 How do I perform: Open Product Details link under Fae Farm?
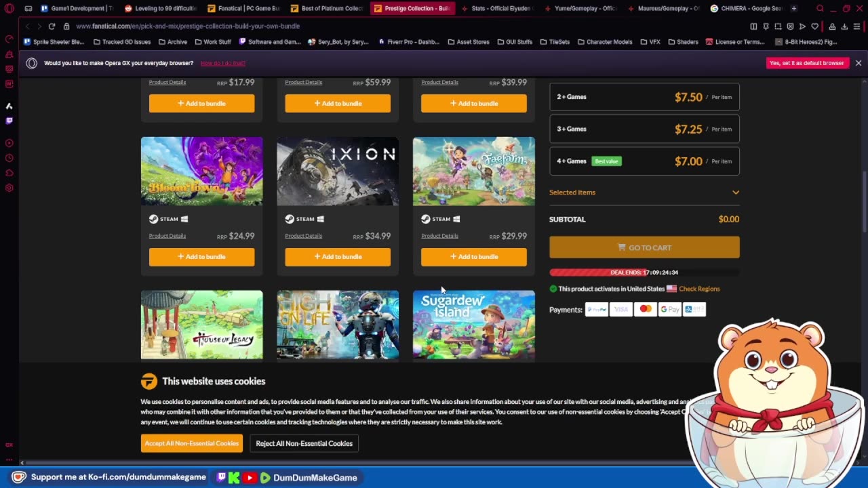click(439, 236)
